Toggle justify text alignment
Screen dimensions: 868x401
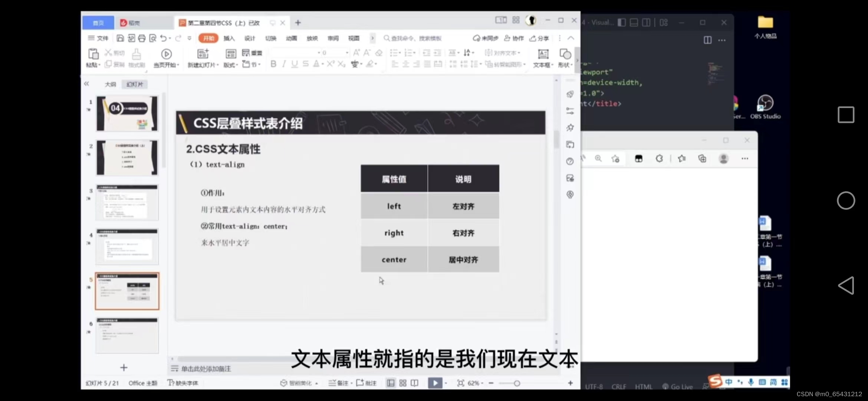click(x=427, y=64)
